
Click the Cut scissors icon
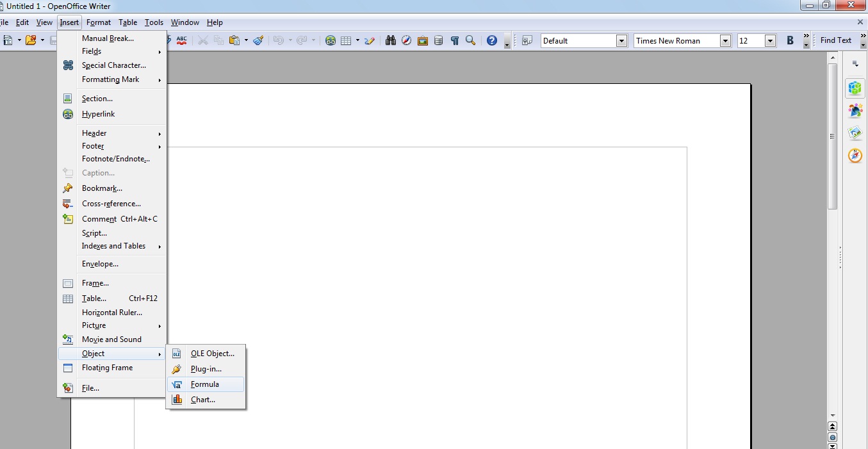[203, 40]
